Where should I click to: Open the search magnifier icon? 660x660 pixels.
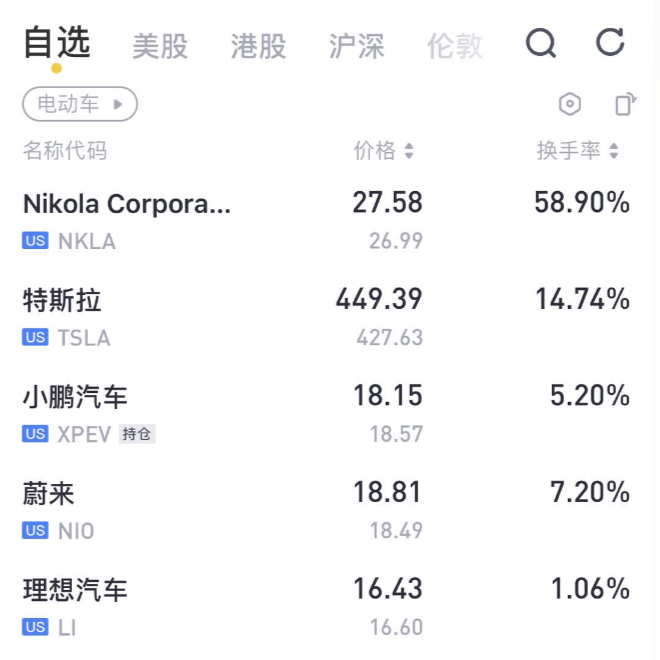(541, 44)
